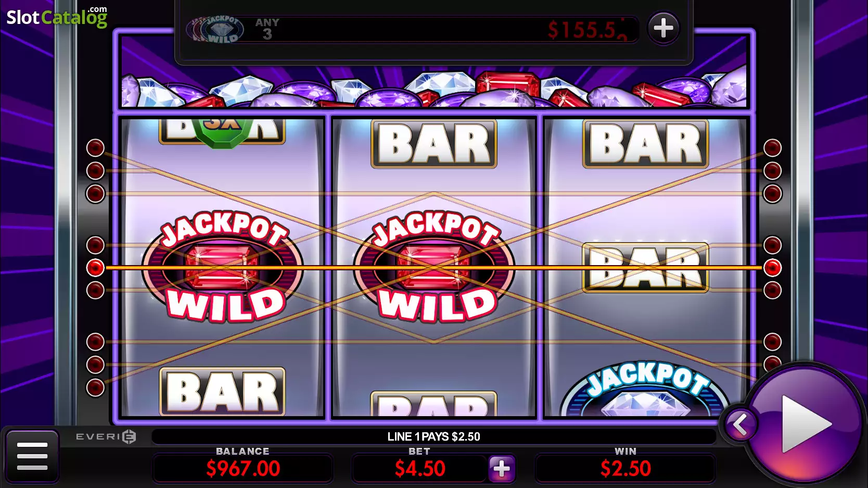
Task: Toggle the topmost left payline indicator
Action: coord(95,148)
